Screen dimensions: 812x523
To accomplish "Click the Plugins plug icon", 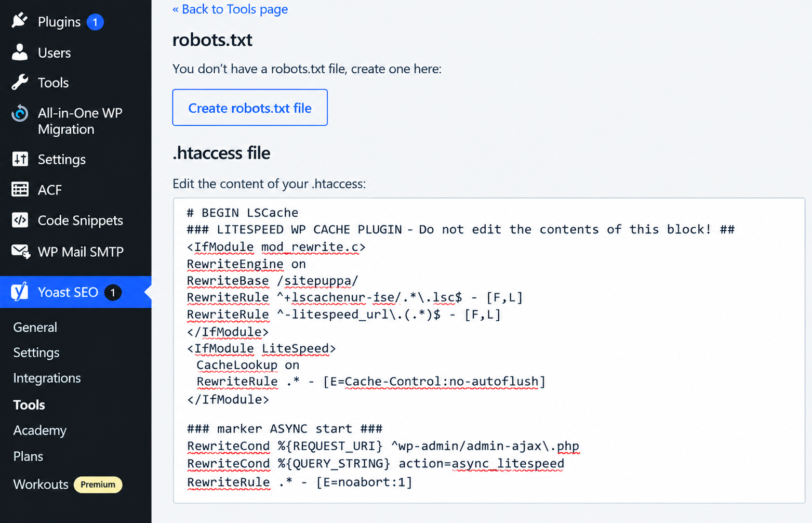I will (x=20, y=21).
